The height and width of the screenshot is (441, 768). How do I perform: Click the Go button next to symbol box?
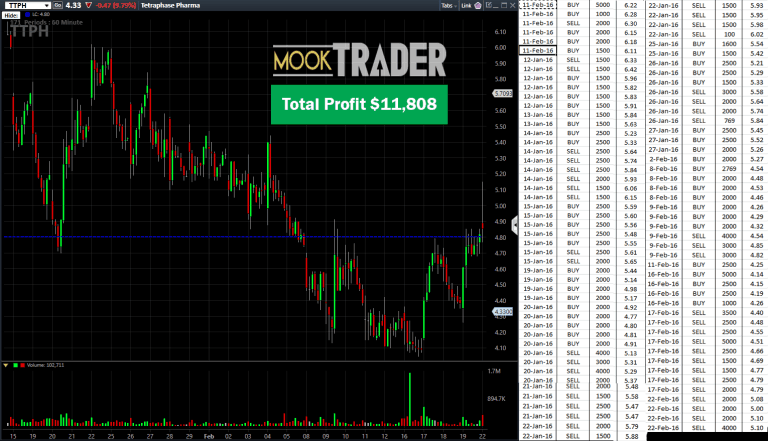pos(58,5)
